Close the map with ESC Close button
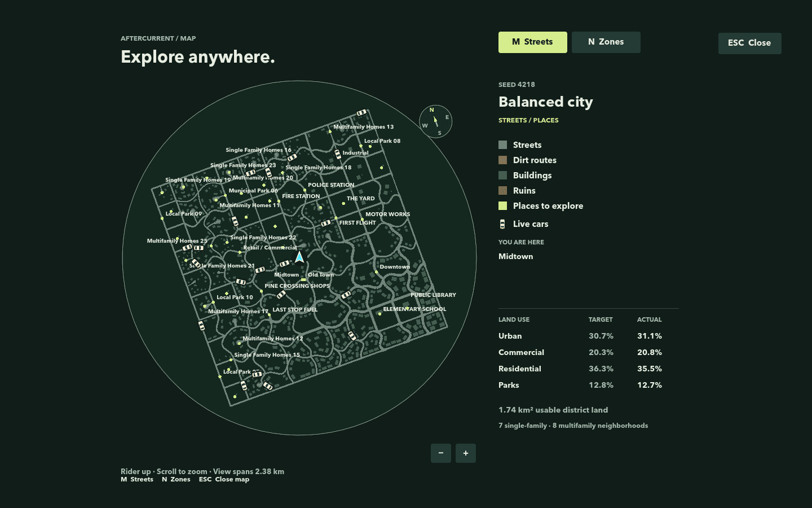Image resolution: width=812 pixels, height=508 pixels. click(x=749, y=43)
